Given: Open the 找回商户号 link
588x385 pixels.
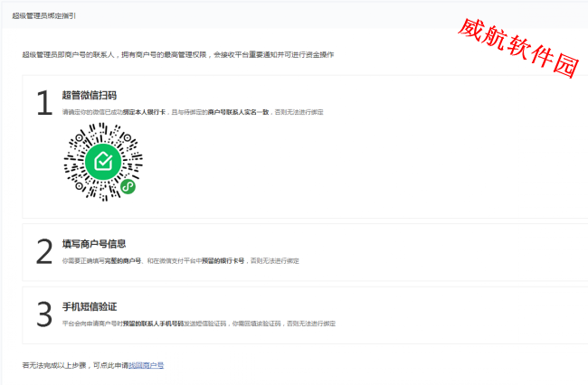Looking at the screenshot, I should 146,365.
